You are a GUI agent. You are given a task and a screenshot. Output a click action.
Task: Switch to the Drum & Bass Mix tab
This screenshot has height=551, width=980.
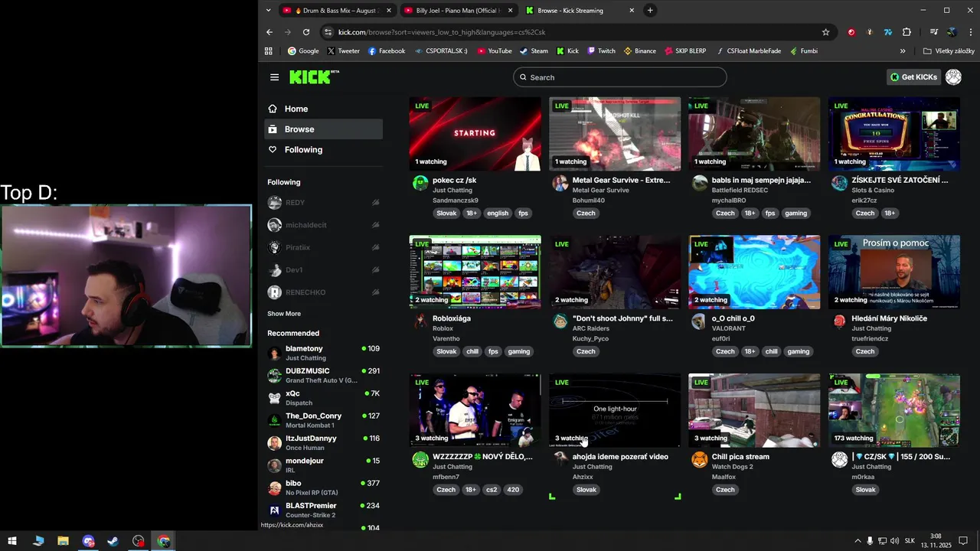click(x=338, y=11)
